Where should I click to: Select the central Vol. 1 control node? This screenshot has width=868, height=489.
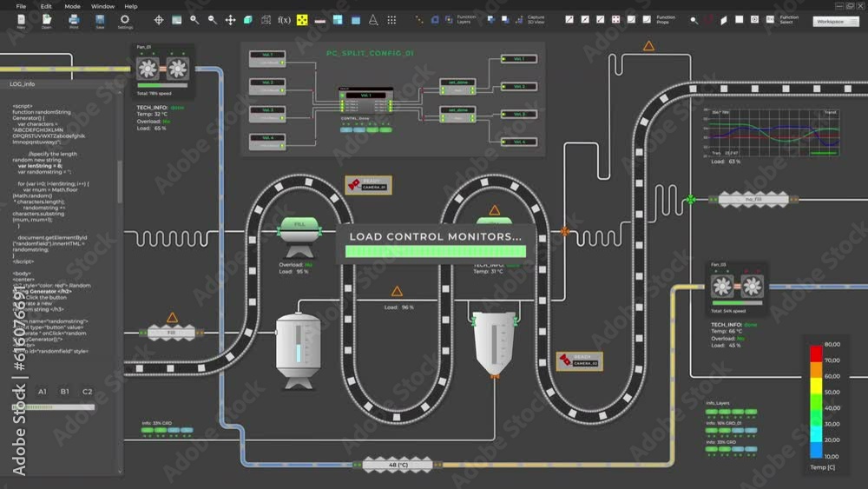366,100
